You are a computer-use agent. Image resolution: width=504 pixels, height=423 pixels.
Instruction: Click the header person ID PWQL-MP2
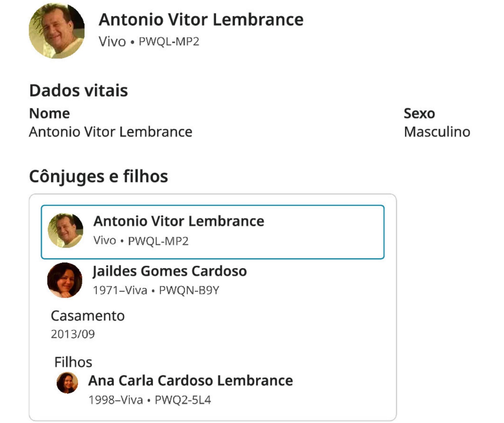point(169,41)
